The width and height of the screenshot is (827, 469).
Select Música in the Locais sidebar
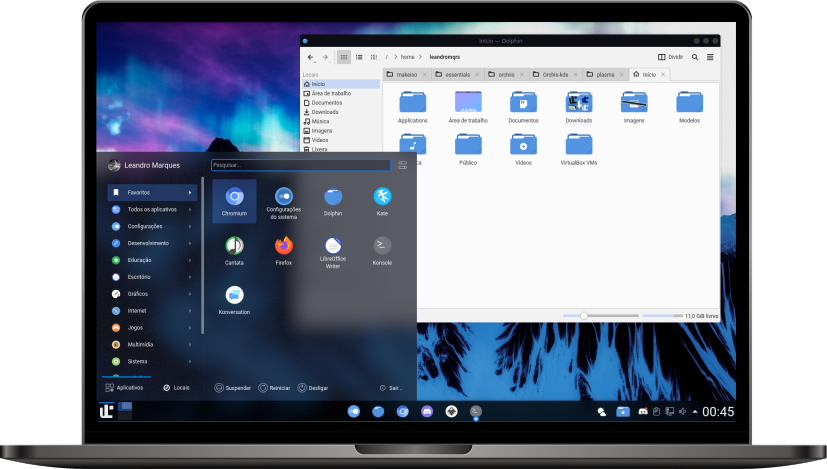(341, 121)
